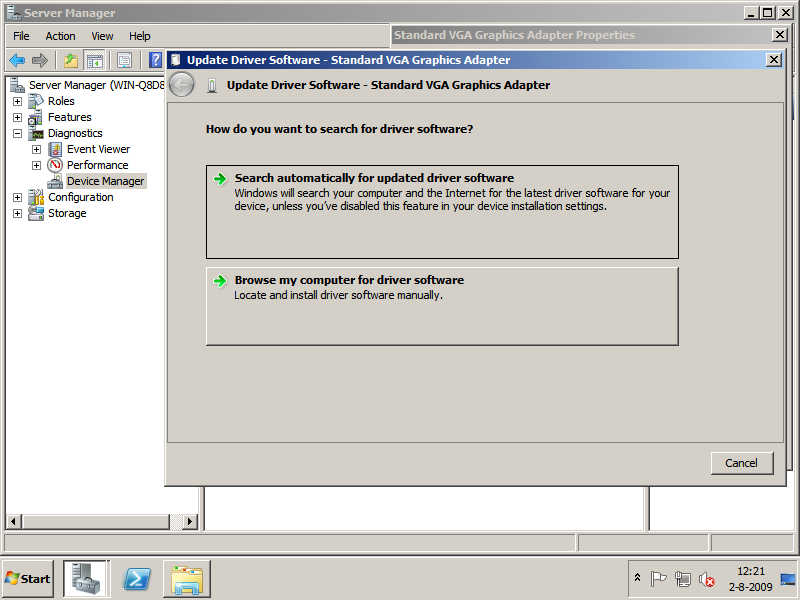Expand the Configuration node
800x600 pixels.
click(17, 197)
